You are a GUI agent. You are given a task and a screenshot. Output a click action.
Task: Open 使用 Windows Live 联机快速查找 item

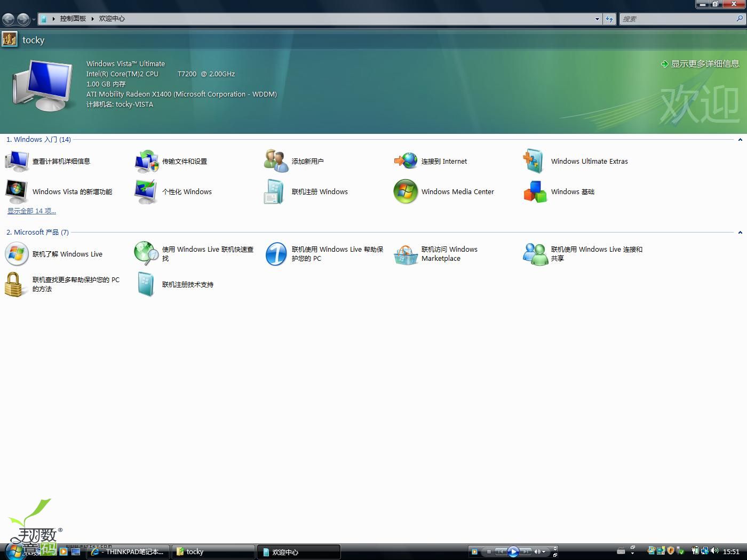[194, 254]
